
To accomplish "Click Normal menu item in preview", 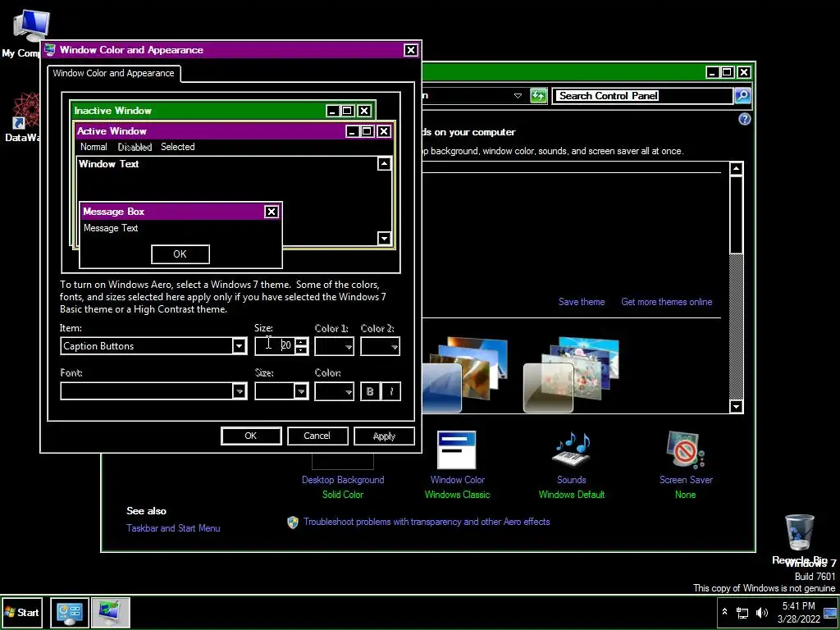I will (94, 147).
